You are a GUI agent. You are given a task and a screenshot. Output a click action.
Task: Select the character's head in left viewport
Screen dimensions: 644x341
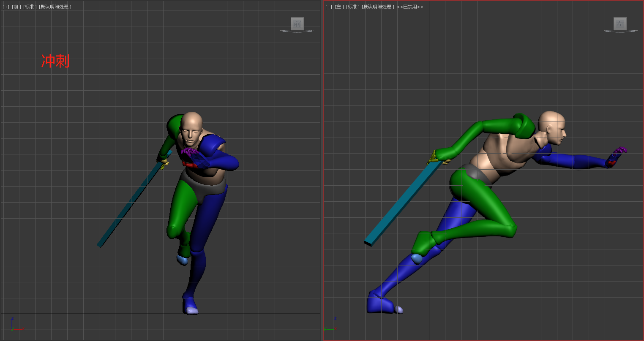pyautogui.click(x=553, y=127)
